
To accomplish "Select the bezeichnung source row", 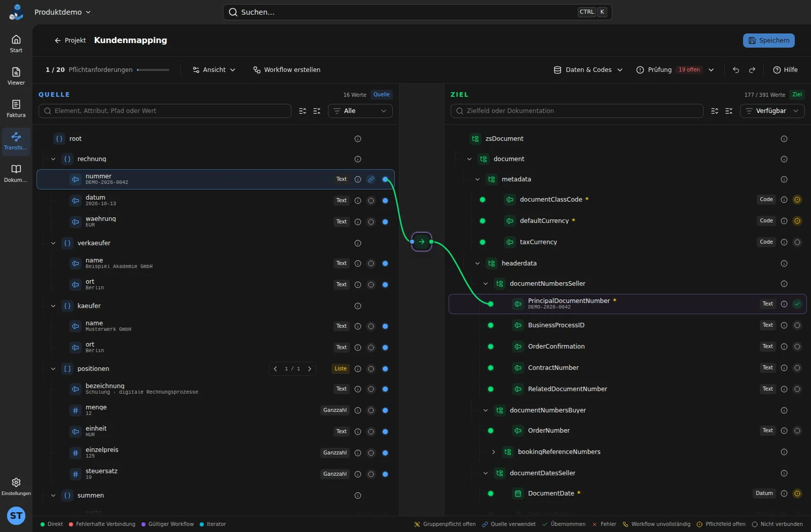I will [216, 389].
